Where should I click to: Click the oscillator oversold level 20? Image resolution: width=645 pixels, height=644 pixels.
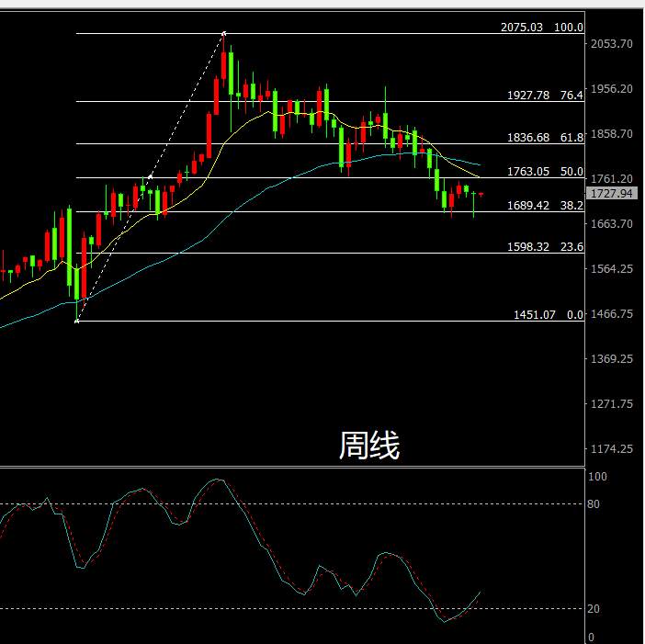click(594, 609)
